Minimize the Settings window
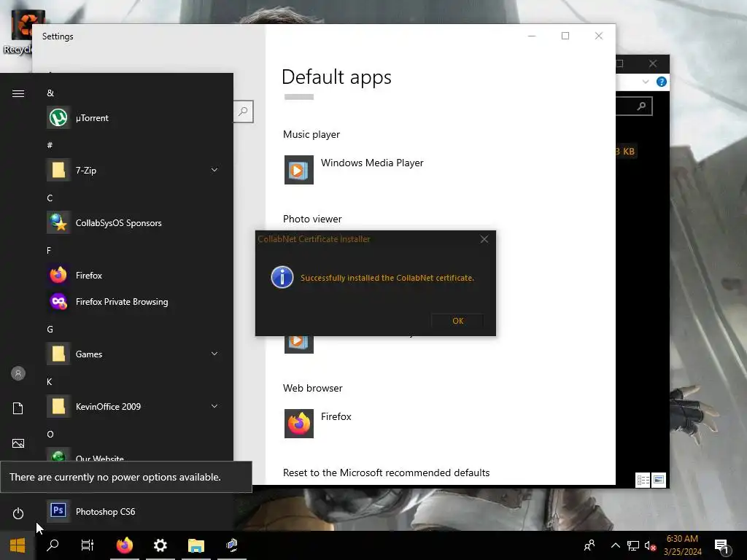 click(532, 36)
